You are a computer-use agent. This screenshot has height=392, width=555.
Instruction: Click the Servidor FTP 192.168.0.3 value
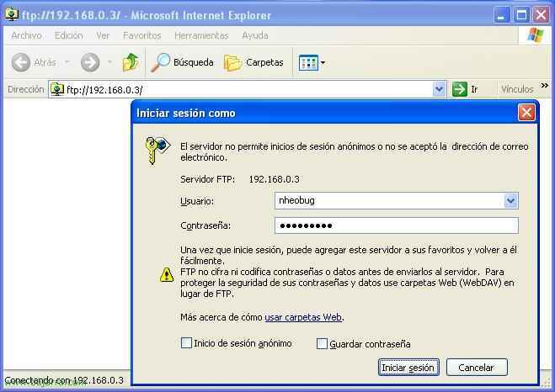tap(274, 179)
